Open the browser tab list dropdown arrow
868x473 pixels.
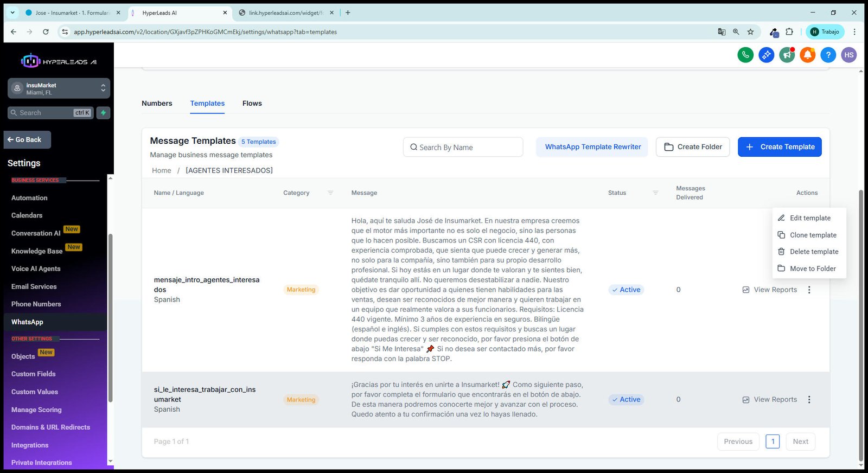[12, 12]
